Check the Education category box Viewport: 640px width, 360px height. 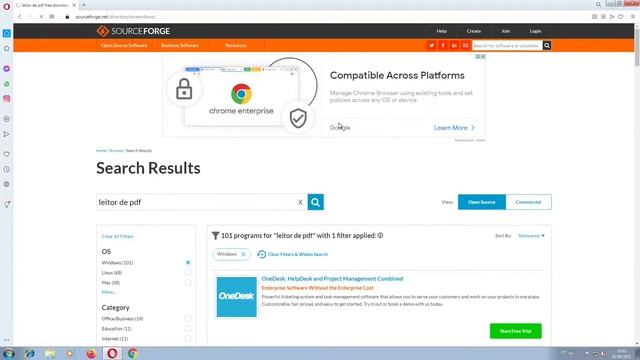188,329
